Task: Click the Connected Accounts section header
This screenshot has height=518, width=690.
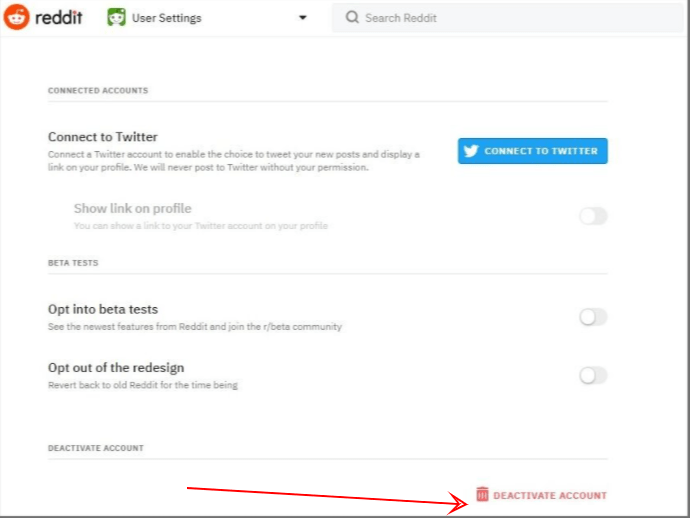Action: [x=98, y=91]
